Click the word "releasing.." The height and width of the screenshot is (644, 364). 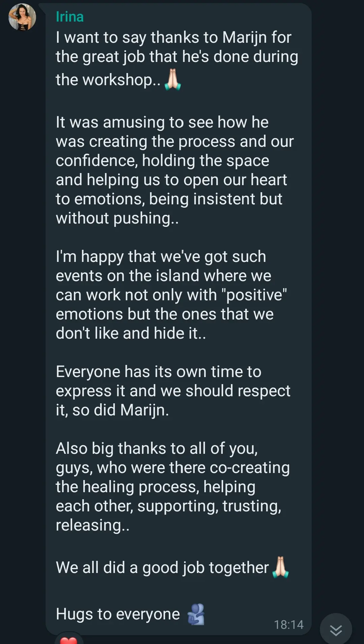click(x=92, y=525)
